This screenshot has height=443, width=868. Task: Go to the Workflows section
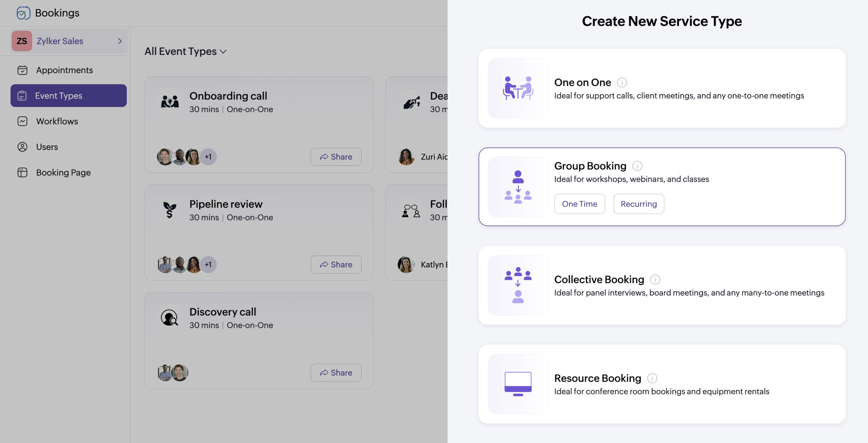coord(57,121)
